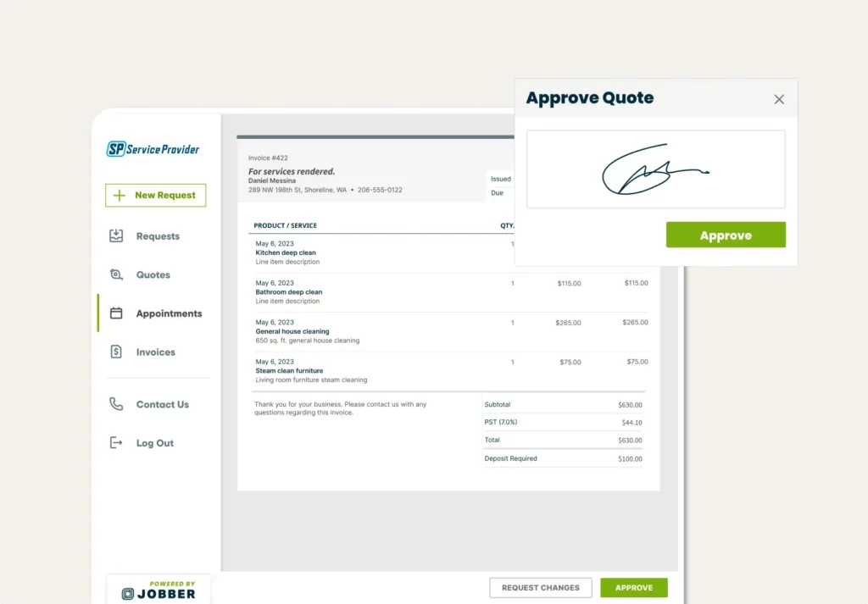Click the PRODUCT / SERVICE column header

tap(285, 225)
